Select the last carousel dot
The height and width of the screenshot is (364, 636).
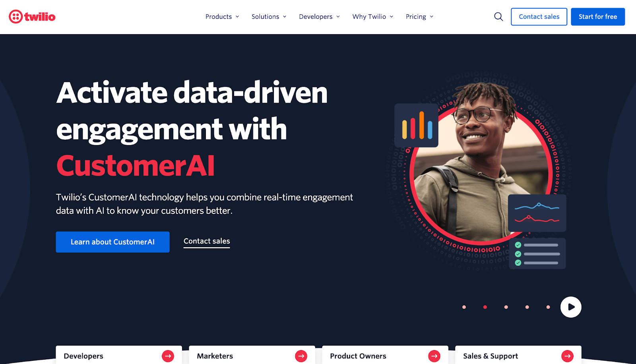[548, 307]
